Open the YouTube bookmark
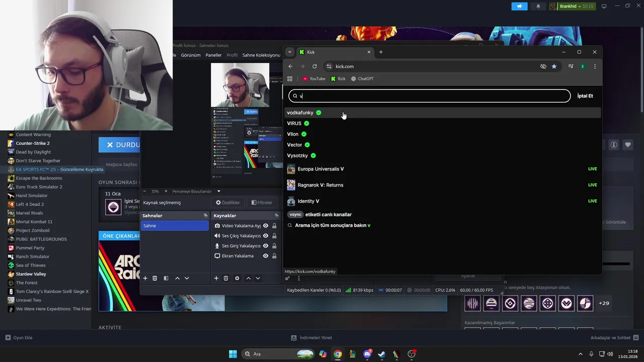 pyautogui.click(x=314, y=79)
